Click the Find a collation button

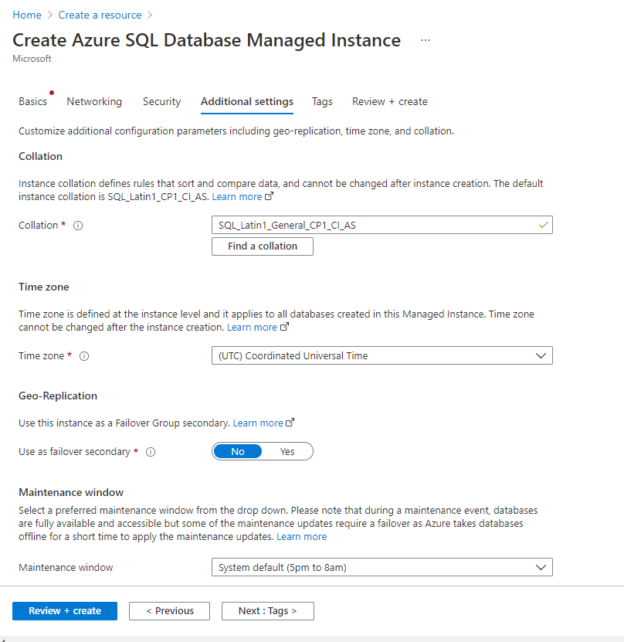262,246
